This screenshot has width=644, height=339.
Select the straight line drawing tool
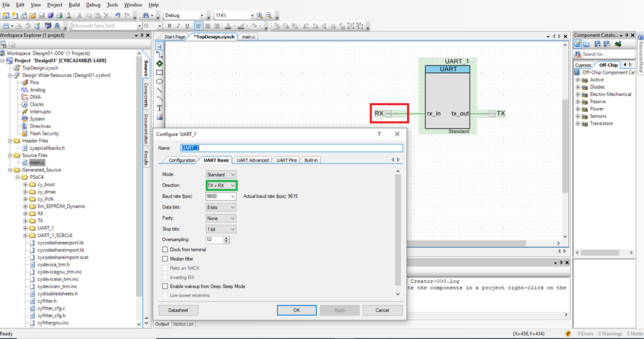tap(160, 90)
